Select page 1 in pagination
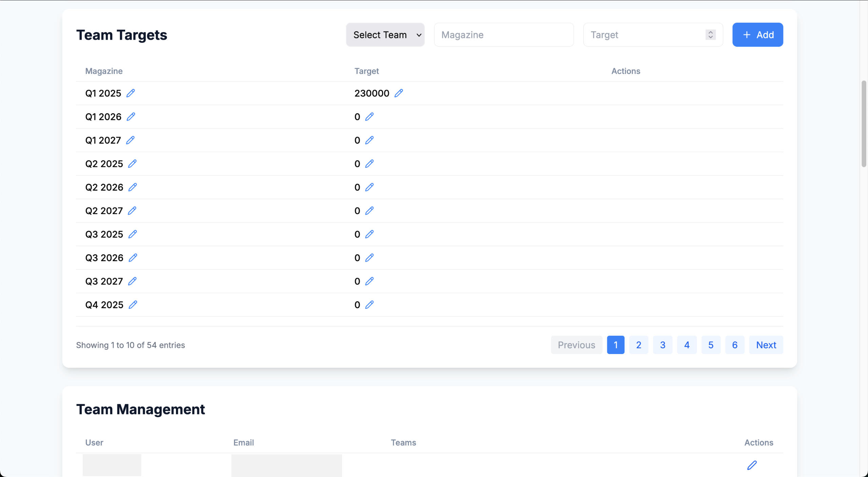Screen dimensions: 868x477 click(x=615, y=345)
